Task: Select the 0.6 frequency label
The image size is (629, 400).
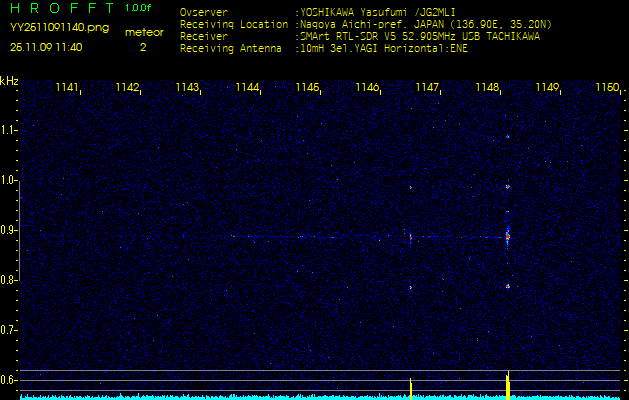Action: click(9, 379)
